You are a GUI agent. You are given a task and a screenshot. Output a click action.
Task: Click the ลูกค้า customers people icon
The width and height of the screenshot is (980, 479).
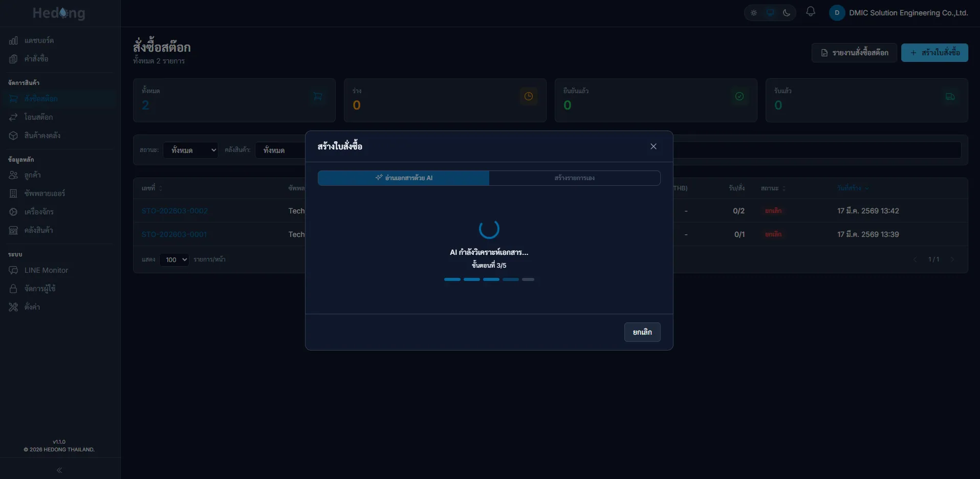(13, 175)
